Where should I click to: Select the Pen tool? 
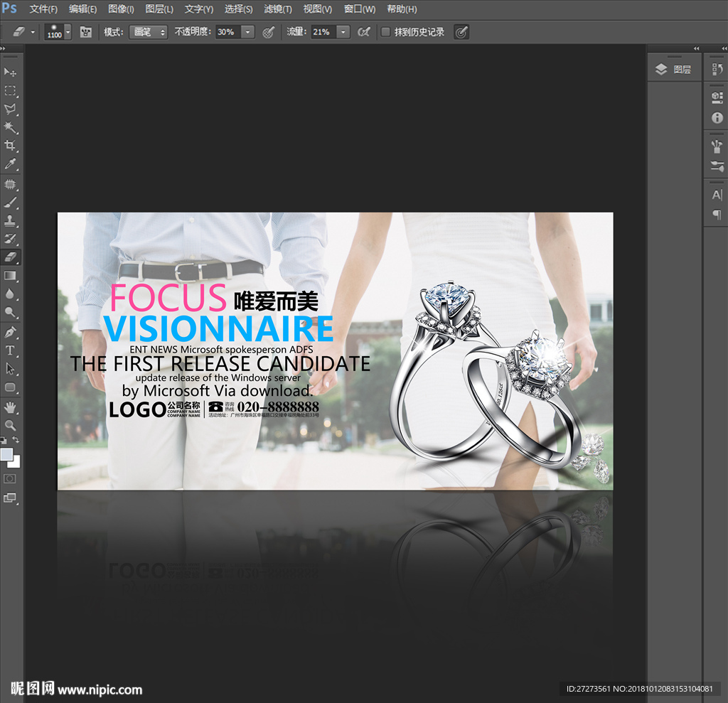11,332
